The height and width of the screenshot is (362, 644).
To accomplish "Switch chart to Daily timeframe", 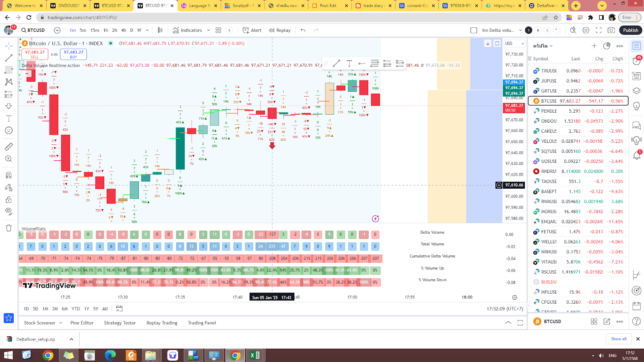I will coord(132,30).
